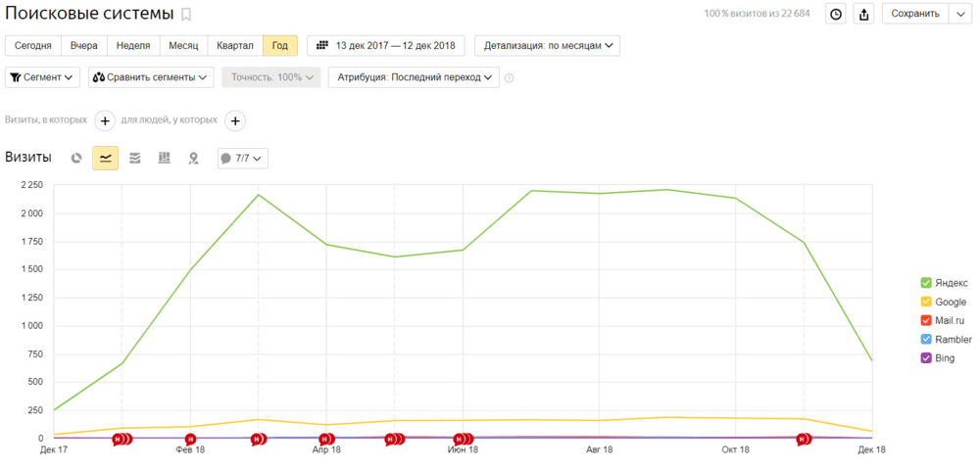Screen dimensions: 980x470
Task: Expand the Атрибуция: Последний переход dropdown
Action: pyautogui.click(x=414, y=77)
